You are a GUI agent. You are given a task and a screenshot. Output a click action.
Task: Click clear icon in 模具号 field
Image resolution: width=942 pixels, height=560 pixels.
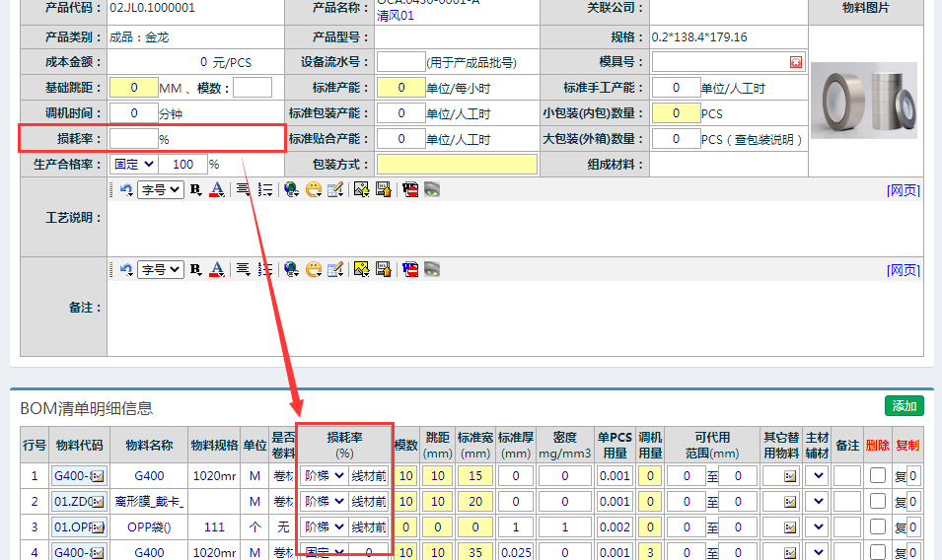coord(796,63)
